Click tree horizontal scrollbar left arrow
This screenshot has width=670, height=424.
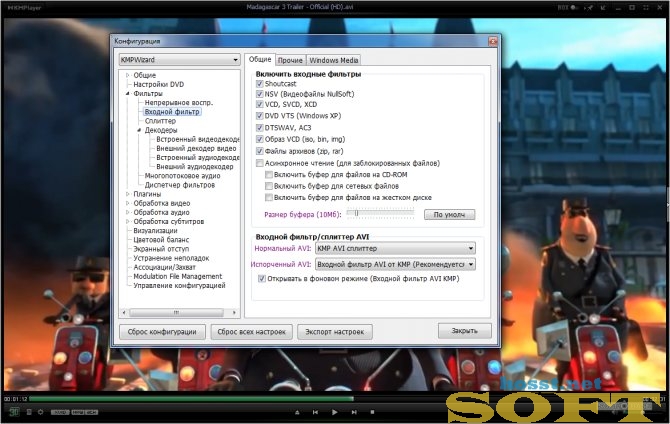point(124,313)
